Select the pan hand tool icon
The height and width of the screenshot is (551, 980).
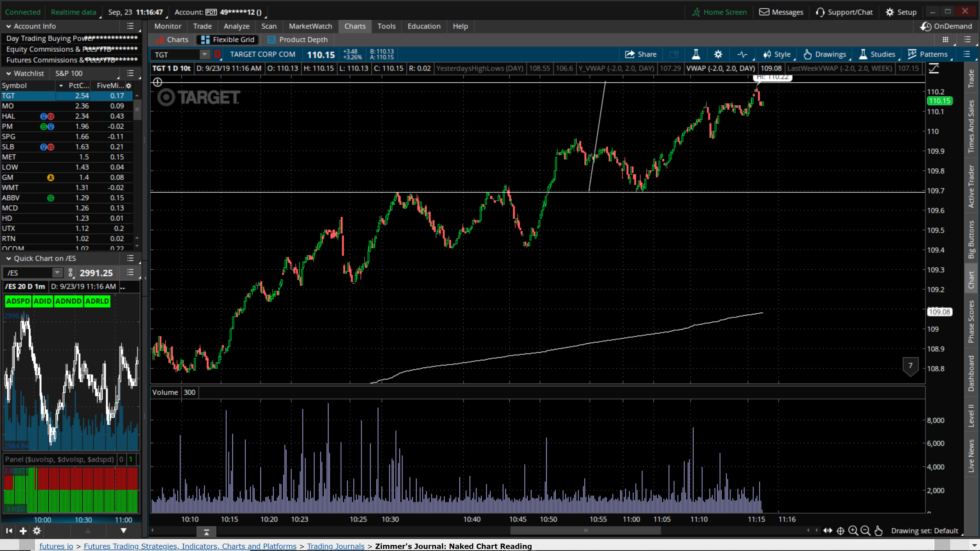pos(878,531)
